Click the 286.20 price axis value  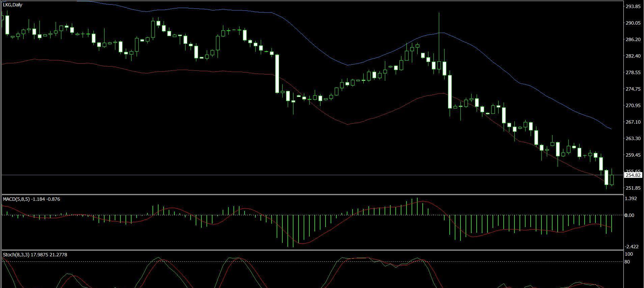[x=633, y=39]
